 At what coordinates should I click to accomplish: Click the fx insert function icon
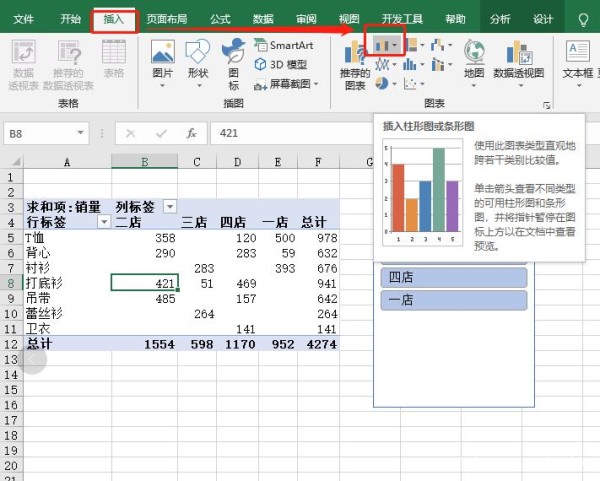(x=191, y=133)
